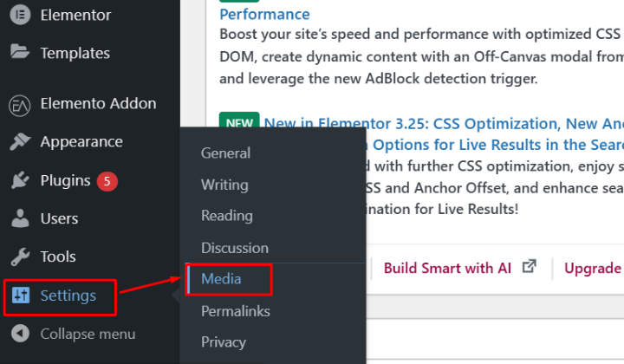Viewport: 624px width, 364px height.
Task: Select Writing in the Settings submenu
Action: click(x=224, y=185)
